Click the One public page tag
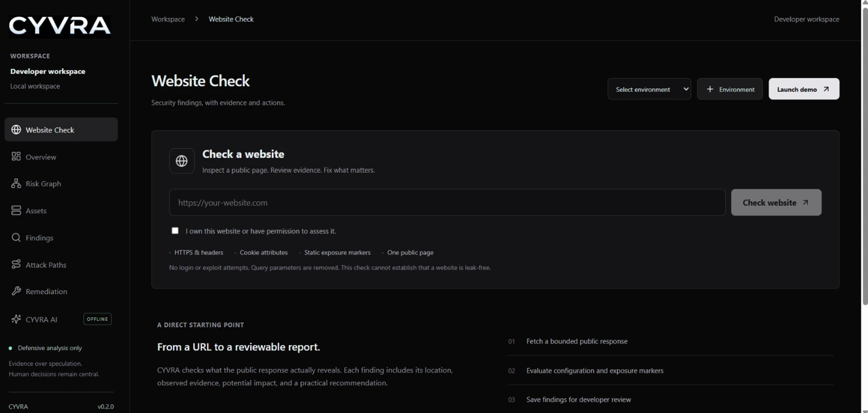868x413 pixels. 410,253
